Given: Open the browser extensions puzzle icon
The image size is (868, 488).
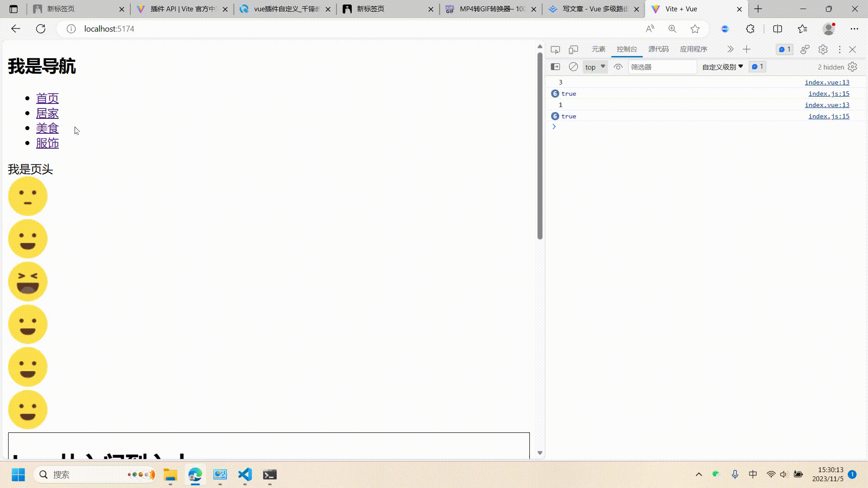Looking at the screenshot, I should [x=750, y=28].
